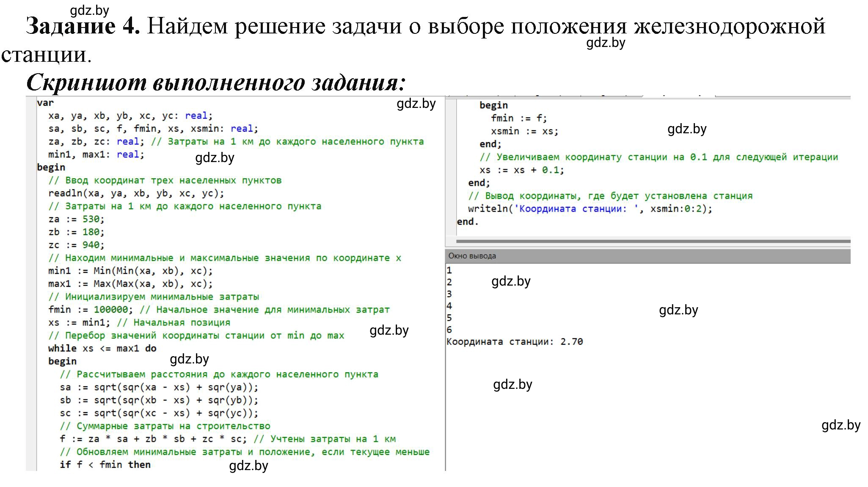The width and height of the screenshot is (868, 487).
Task: Click the code line 'zc := 940;'
Action: point(76,245)
